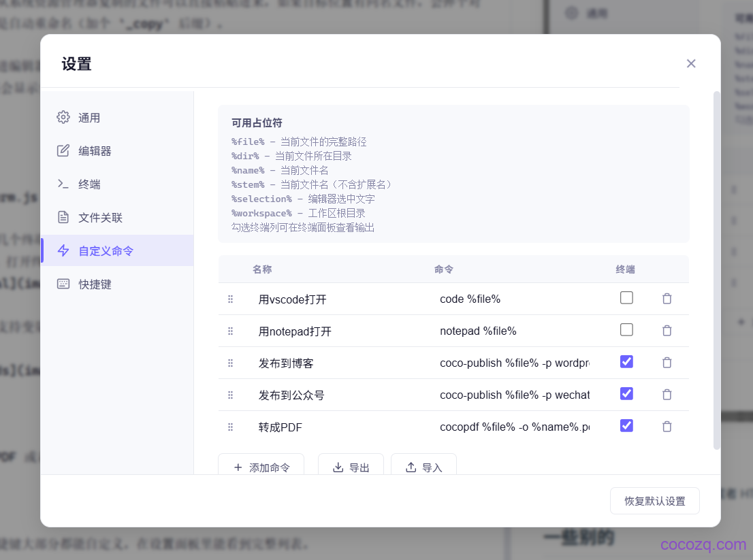This screenshot has height=560, width=753.
Task: Grab drag handle of 用notepad打开 row
Action: click(x=231, y=331)
